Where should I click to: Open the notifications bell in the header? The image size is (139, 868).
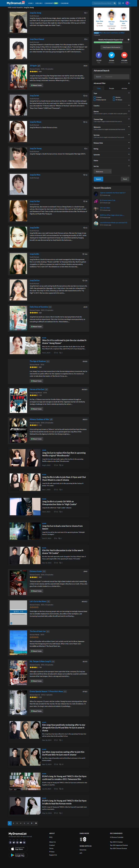coord(123,3)
